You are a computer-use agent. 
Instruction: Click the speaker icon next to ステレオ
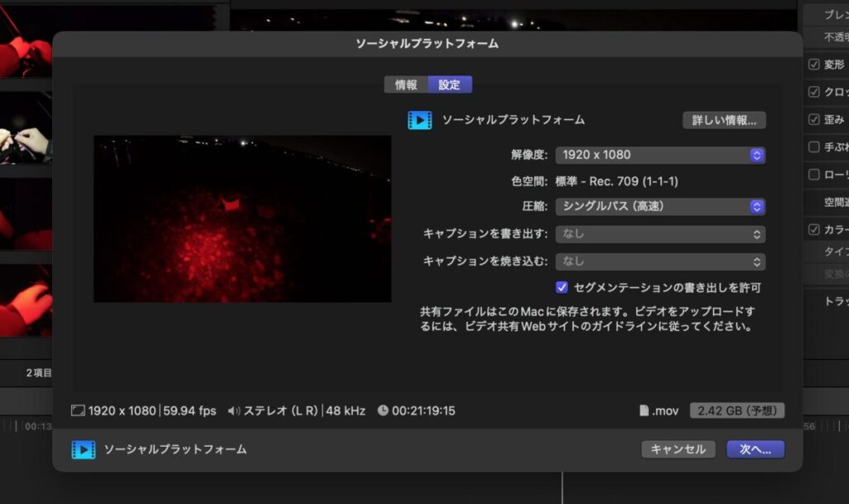point(233,410)
